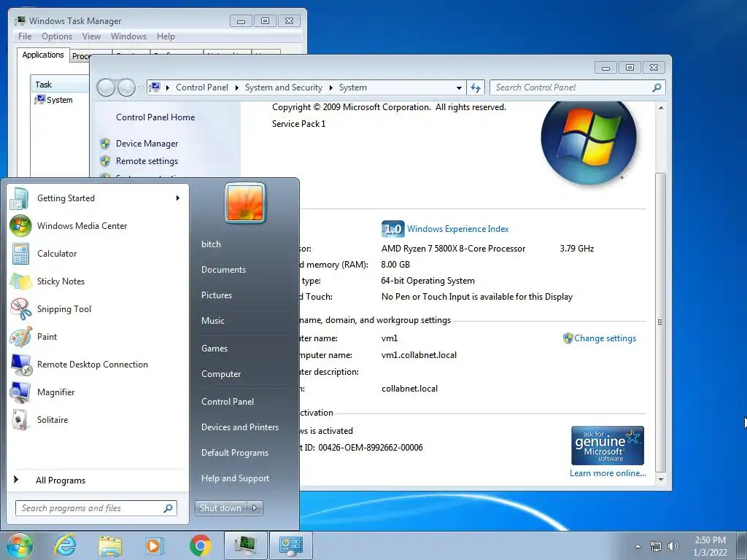Click System window scrollbar down arrow
The width and height of the screenshot is (747, 560).
(x=661, y=480)
